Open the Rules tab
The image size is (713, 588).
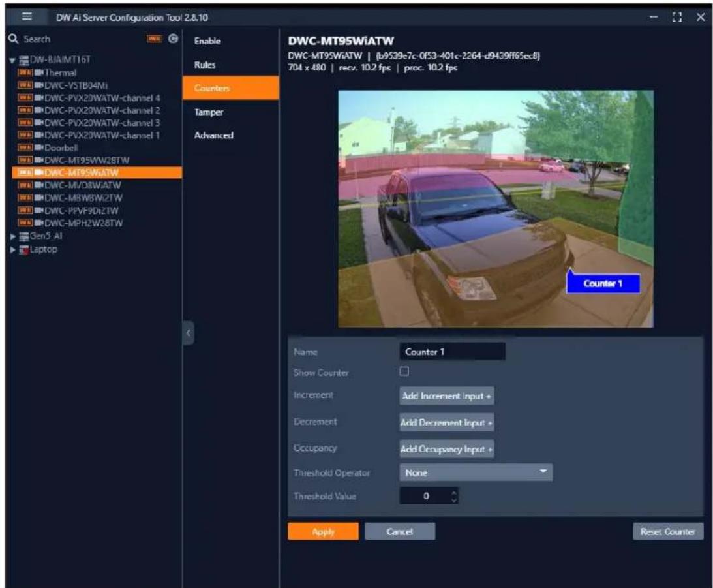(230, 65)
